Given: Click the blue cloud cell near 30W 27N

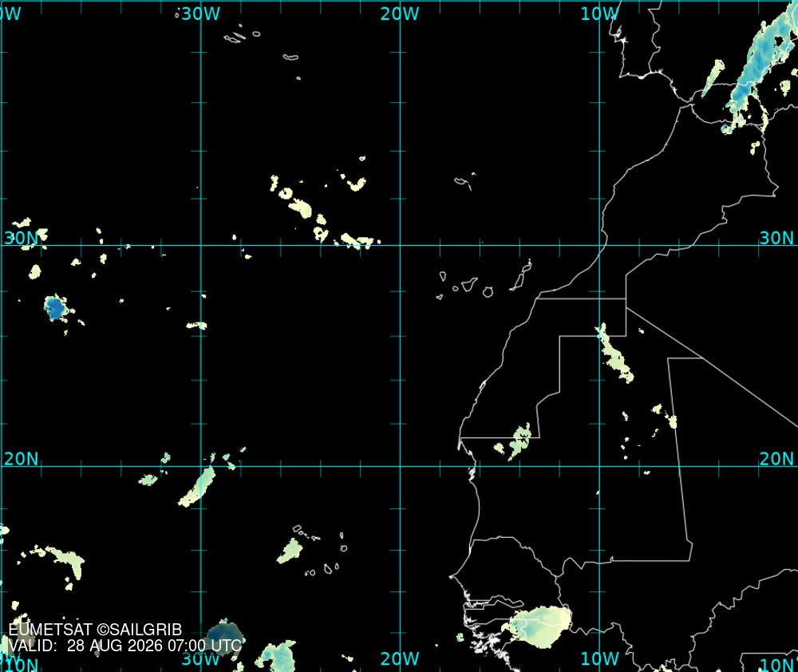Looking at the screenshot, I should pyautogui.click(x=55, y=307).
